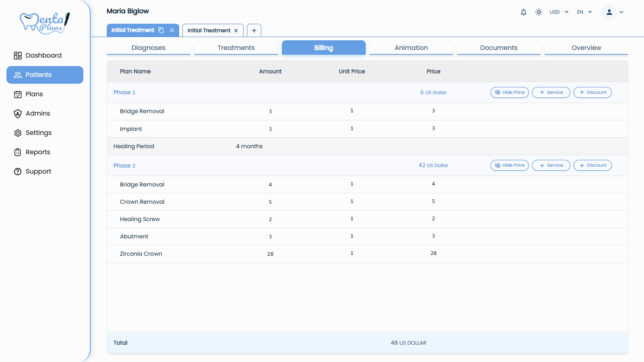Open Dashboard from the sidebar
The height and width of the screenshot is (362, 644).
[43, 56]
